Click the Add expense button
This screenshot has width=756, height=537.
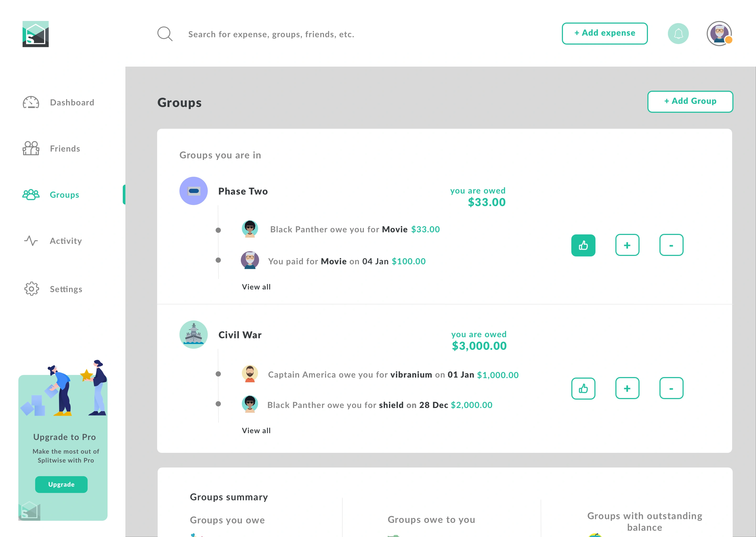[605, 33]
